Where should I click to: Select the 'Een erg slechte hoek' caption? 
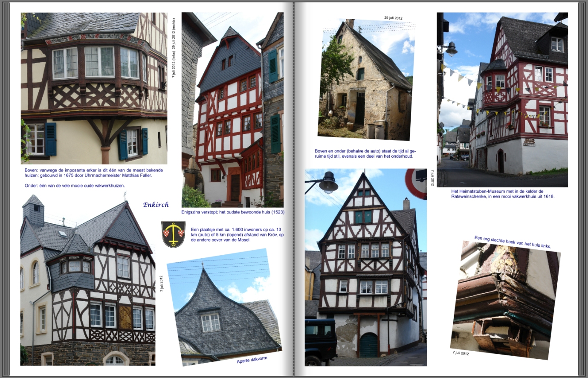[x=513, y=242]
